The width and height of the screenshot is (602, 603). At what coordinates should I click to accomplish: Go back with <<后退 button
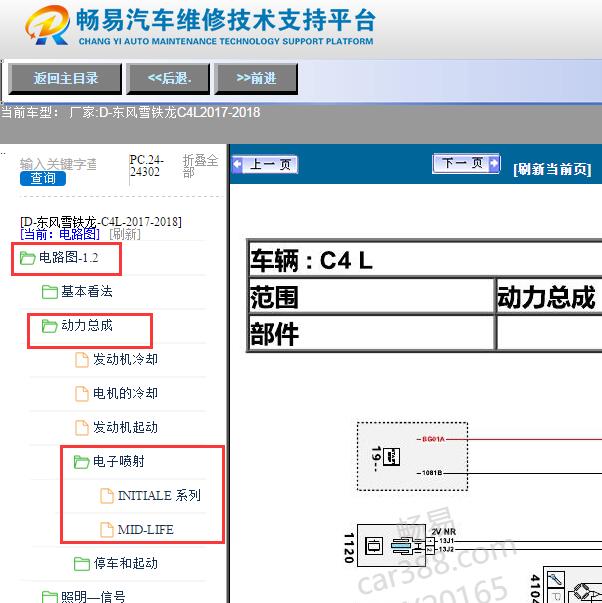[168, 79]
